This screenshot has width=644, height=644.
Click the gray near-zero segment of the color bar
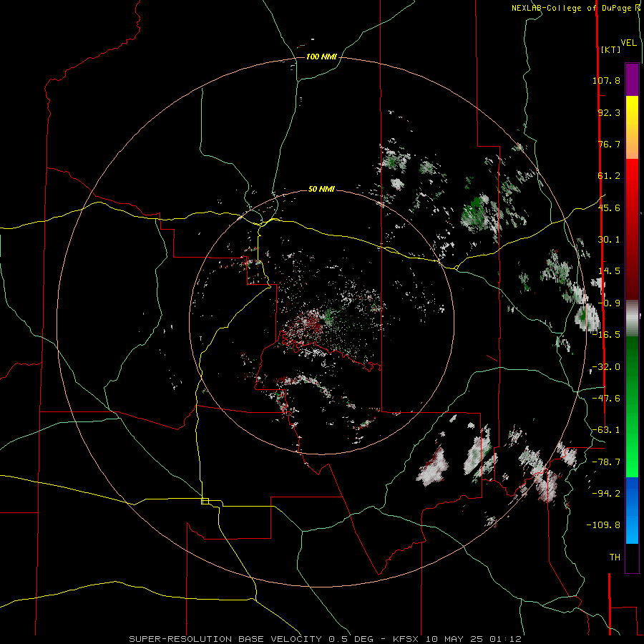[632, 318]
